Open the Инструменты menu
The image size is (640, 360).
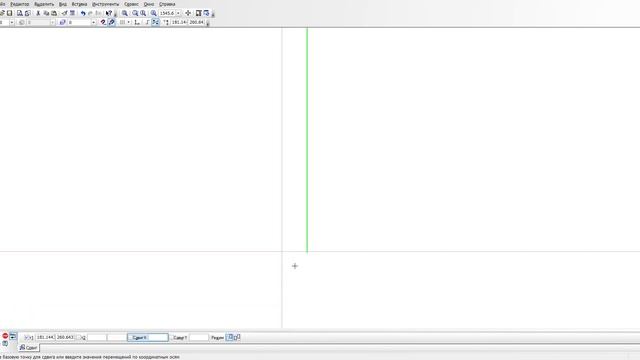(x=105, y=4)
